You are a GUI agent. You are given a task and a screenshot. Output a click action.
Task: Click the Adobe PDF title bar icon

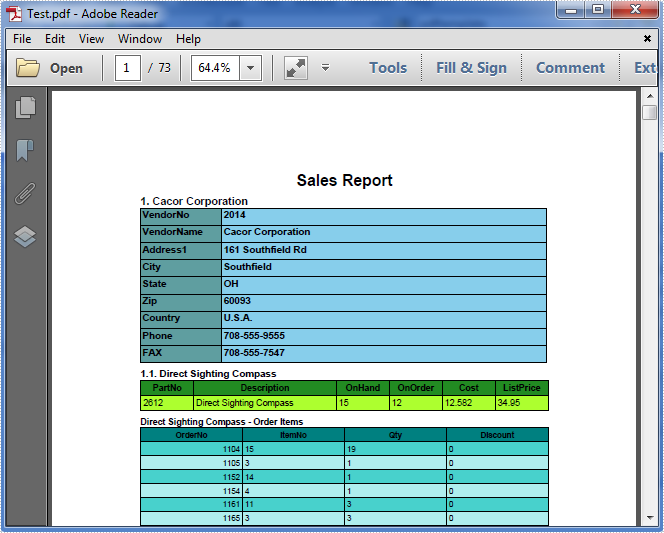14,14
